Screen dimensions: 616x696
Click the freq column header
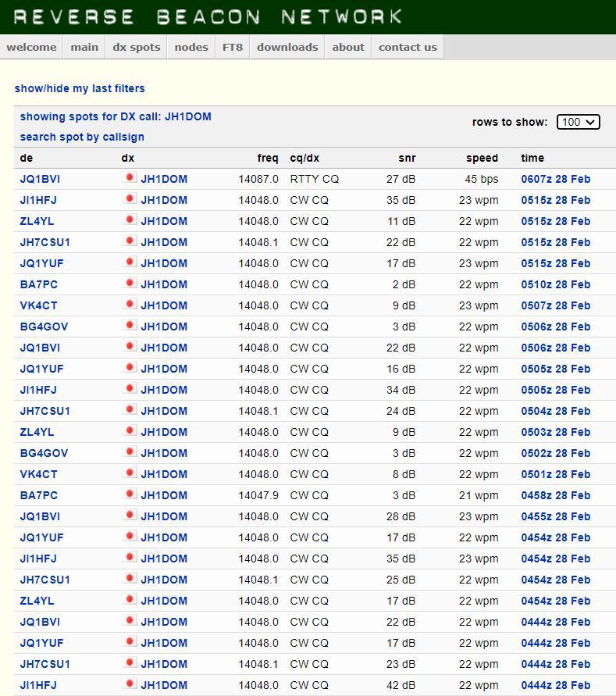tap(268, 158)
